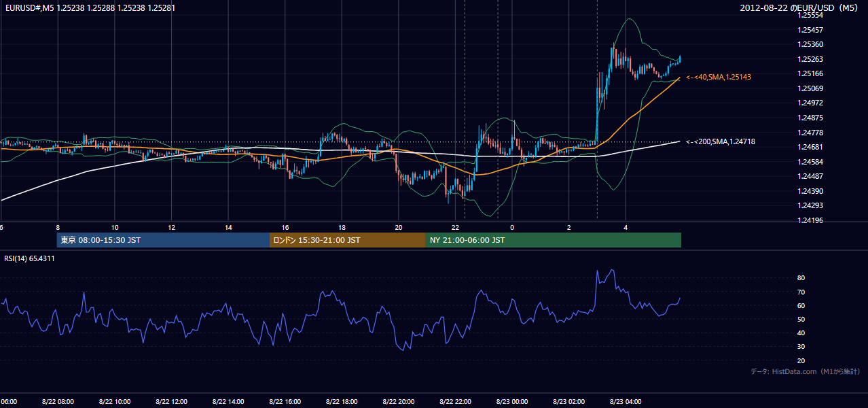Select the 40 SMA label 1.25143
Viewport: 868px width, 408px height.
[x=719, y=78]
